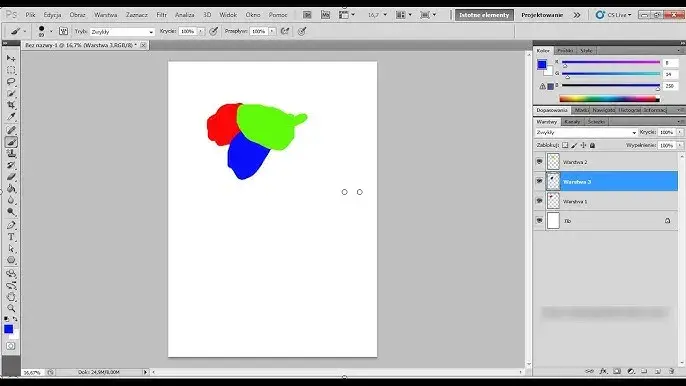Viewport: 686px width, 386px height.
Task: Select the History Brush tool
Action: pos(11,165)
